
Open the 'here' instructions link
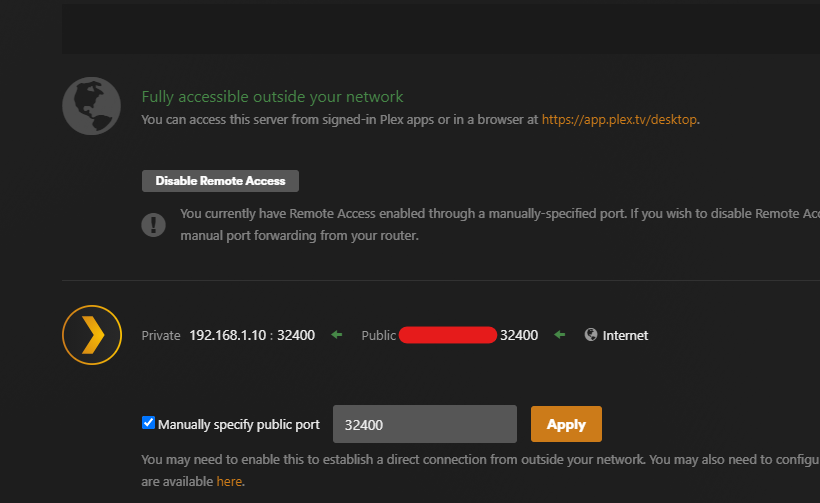point(229,481)
